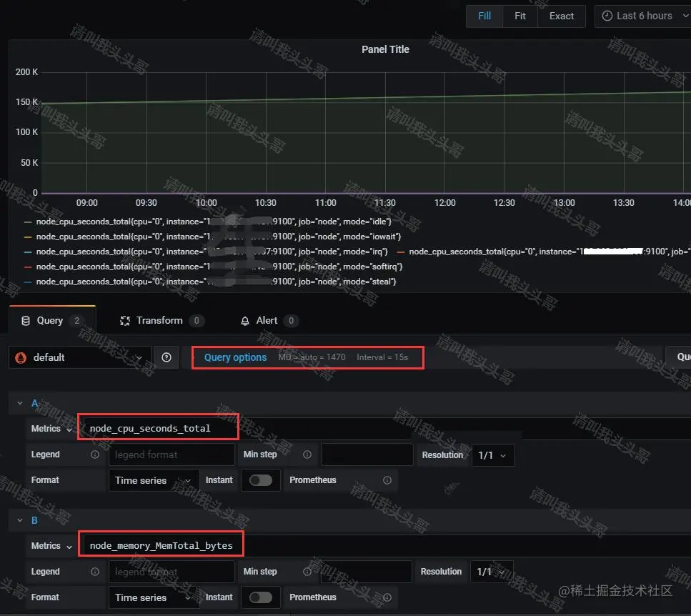The image size is (691, 616).
Task: Select the Exact display mode button
Action: 562,16
